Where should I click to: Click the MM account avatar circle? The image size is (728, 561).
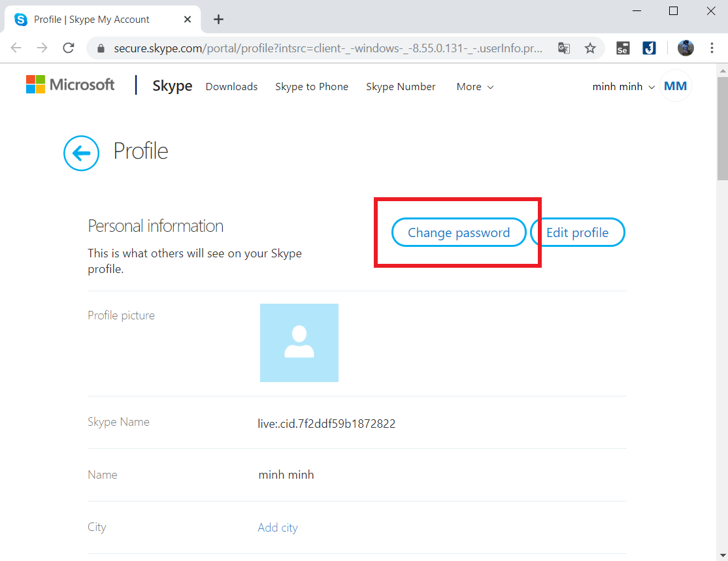click(x=676, y=86)
